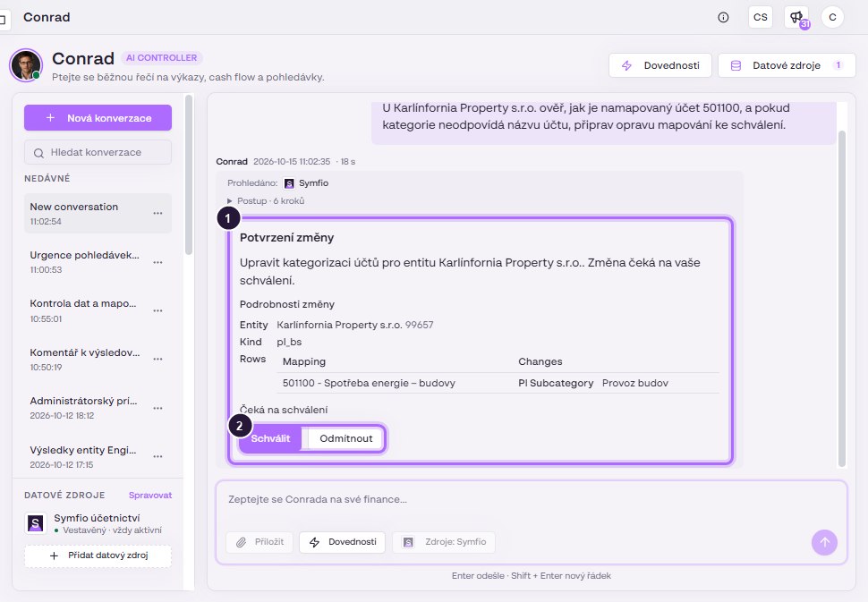The width and height of the screenshot is (868, 602).
Task: Open the ellipsis menu for Administrátorský pri
Action: pyautogui.click(x=157, y=408)
